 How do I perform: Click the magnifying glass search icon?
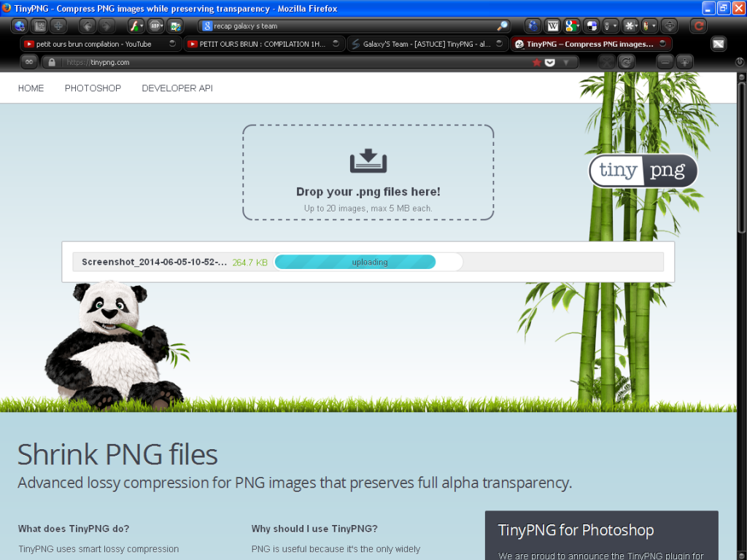502,26
